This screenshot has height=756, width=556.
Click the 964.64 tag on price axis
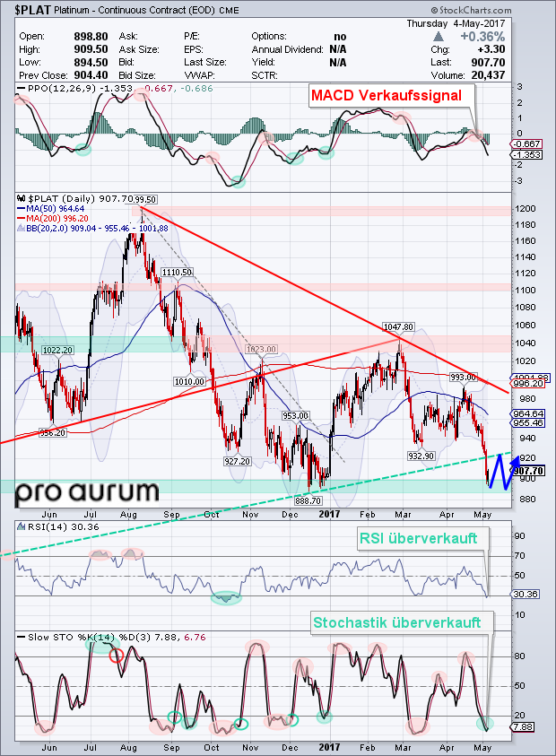(x=528, y=413)
